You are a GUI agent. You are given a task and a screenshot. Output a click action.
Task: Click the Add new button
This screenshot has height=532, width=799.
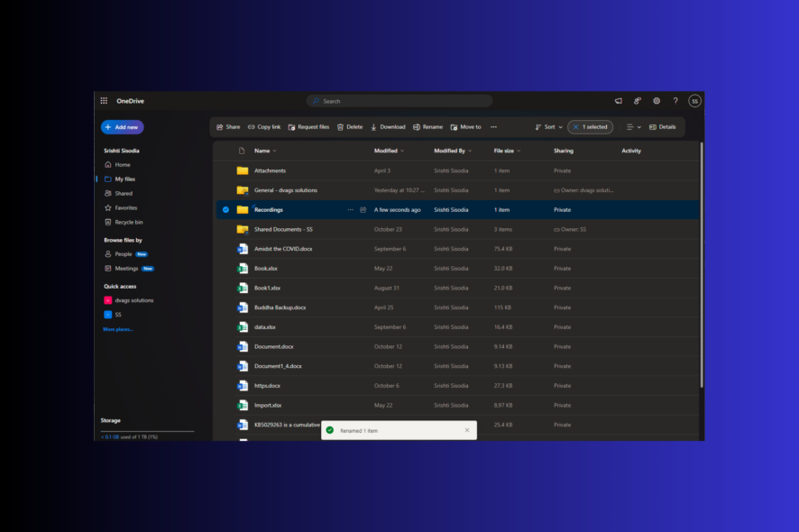[x=122, y=127]
